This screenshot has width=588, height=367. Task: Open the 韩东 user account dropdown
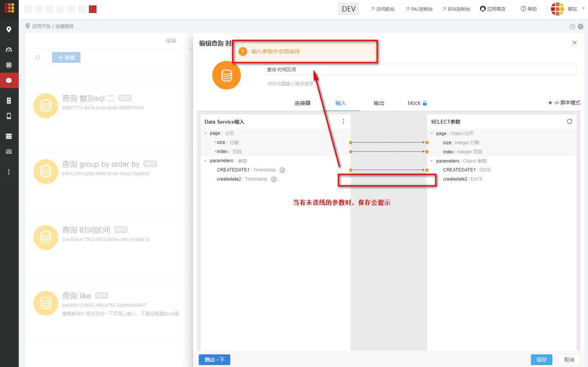tap(573, 8)
